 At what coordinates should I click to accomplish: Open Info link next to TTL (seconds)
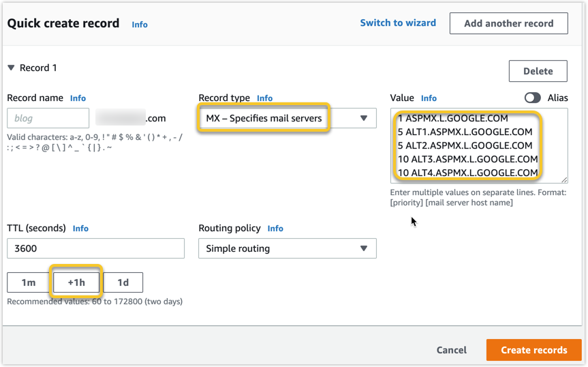(x=80, y=229)
